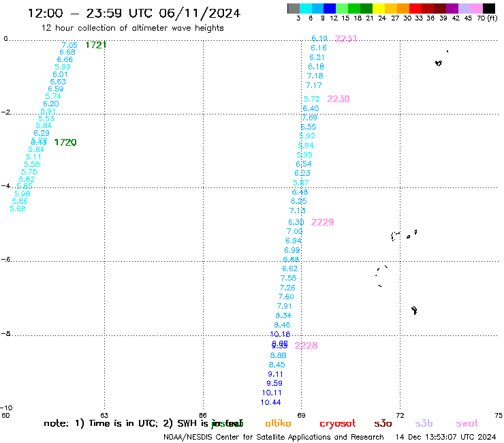Click wave height value 10.11
504x443 pixels.
[272, 393]
